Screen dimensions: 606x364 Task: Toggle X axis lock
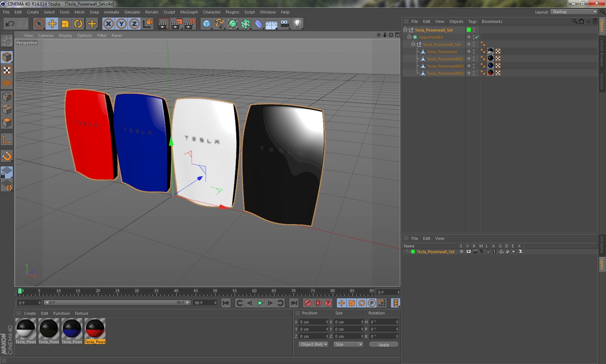coord(108,24)
